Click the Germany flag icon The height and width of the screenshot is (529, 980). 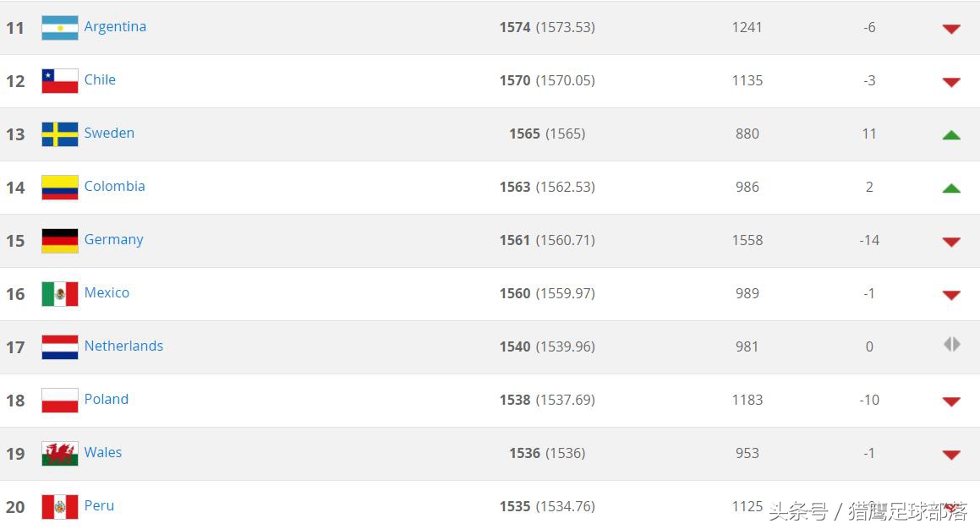60,241
